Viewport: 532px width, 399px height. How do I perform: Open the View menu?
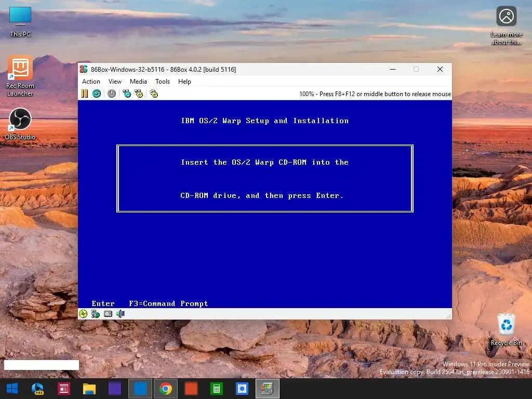(x=115, y=82)
